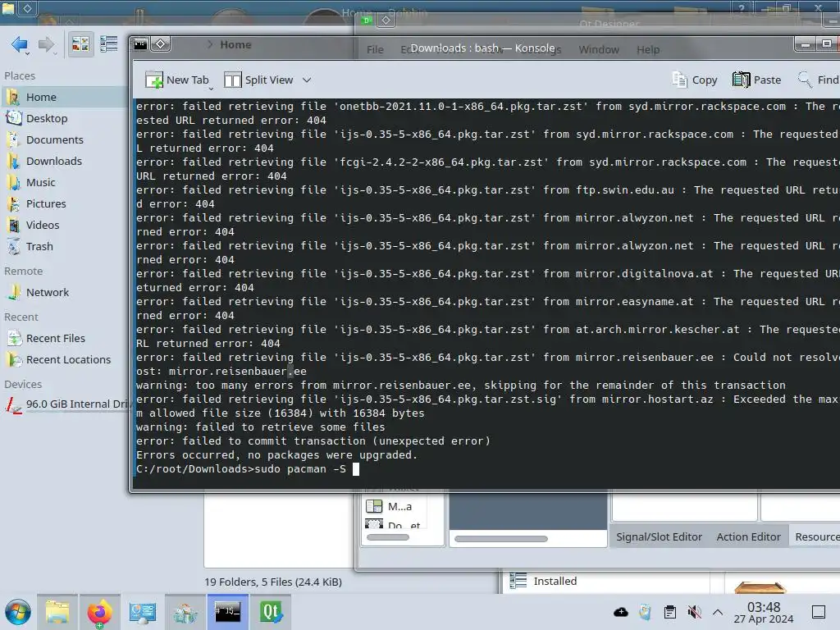
Task: Open Qt Designer's File menu
Action: [x=375, y=49]
